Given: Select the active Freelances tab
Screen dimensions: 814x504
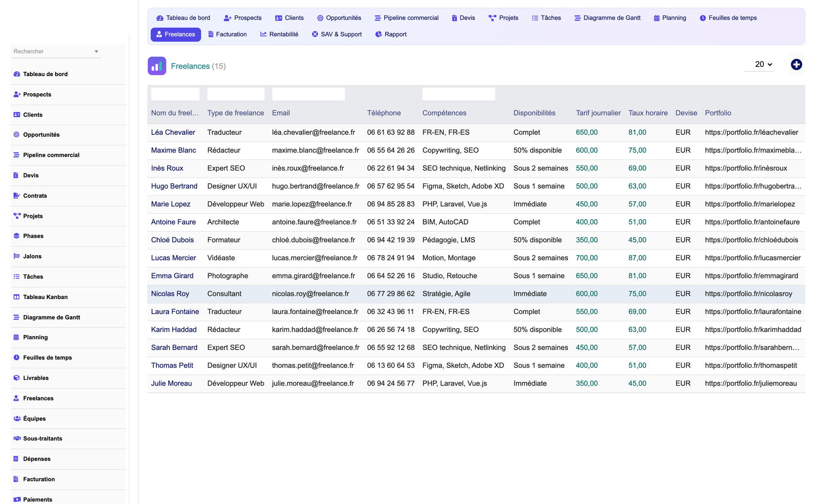Looking at the screenshot, I should pos(176,34).
